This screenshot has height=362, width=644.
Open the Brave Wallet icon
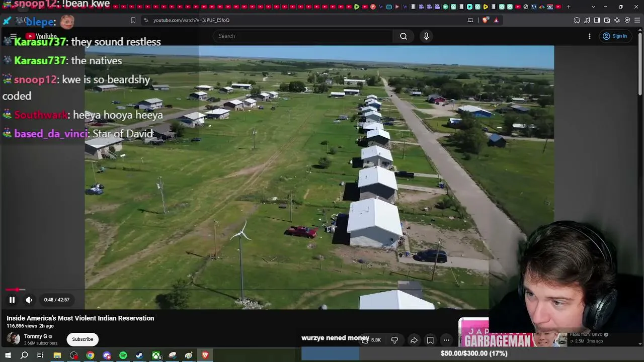(607, 20)
